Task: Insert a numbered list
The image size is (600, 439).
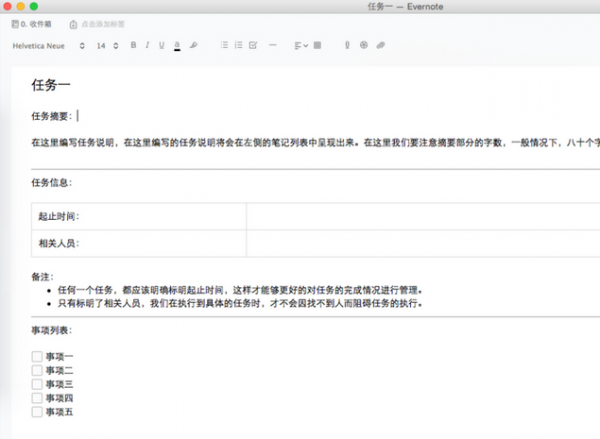Action: tap(238, 45)
